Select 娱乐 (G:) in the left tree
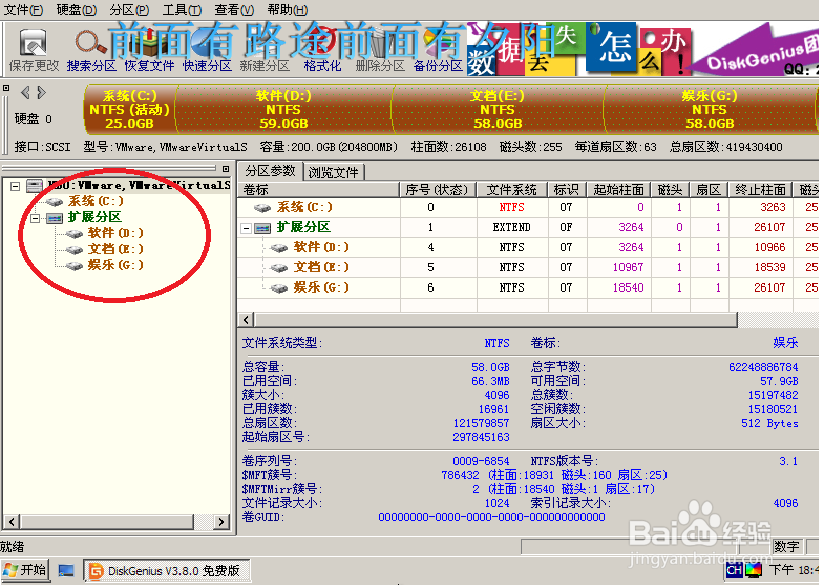Viewport: 819px width, 587px height. pyautogui.click(x=115, y=265)
